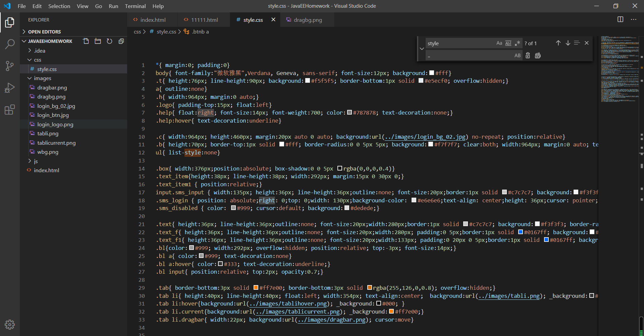This screenshot has width=644, height=336.
Task: Click the Replace All button
Action: [x=538, y=56]
